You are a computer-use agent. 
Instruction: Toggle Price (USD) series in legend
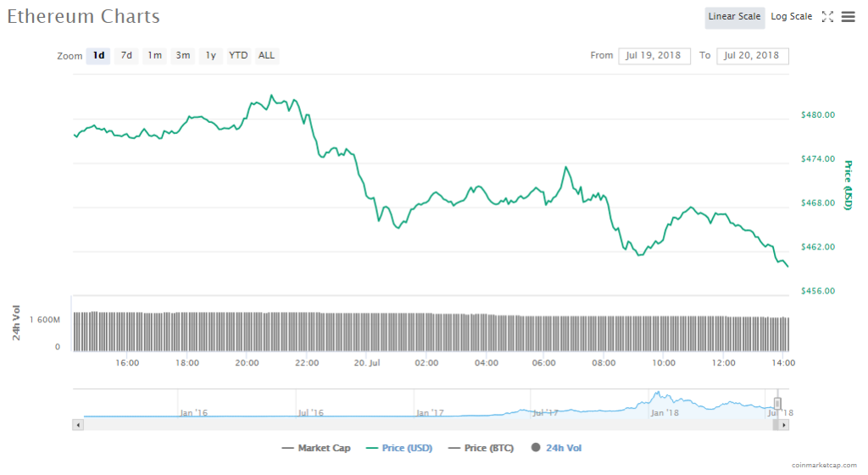pyautogui.click(x=400, y=448)
